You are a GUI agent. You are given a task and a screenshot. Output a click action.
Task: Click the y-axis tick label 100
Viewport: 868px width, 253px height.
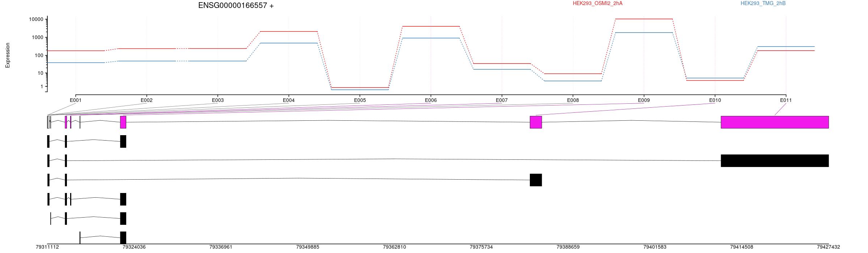(x=39, y=55)
